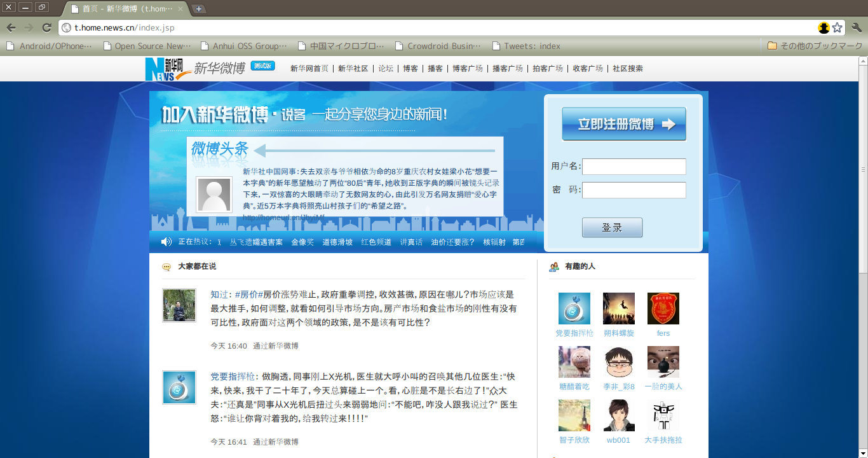Go to 新华网首页 in the navigation
Screen dimensions: 868x458
[309, 69]
